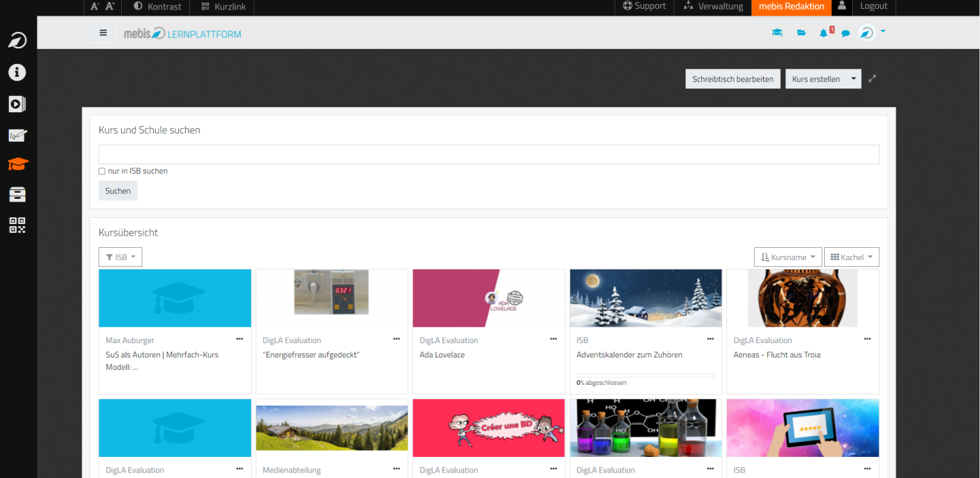
Task: Open the QR code icon in sidebar
Action: pos(18,225)
